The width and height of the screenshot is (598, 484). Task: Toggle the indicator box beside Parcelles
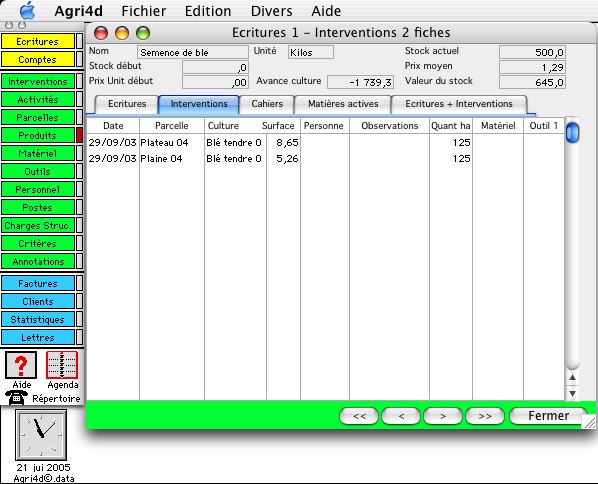79,117
